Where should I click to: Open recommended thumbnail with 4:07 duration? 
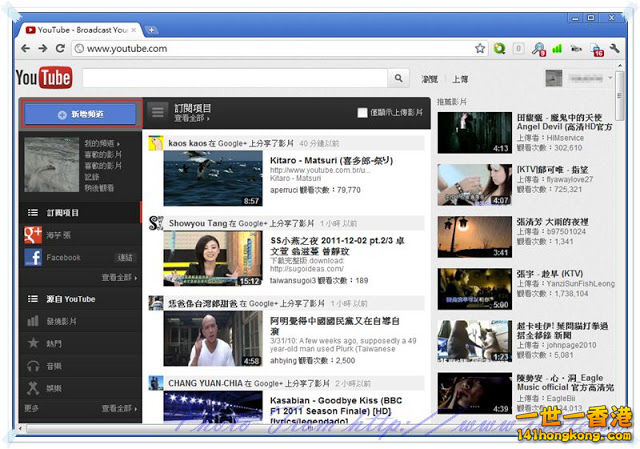475,184
